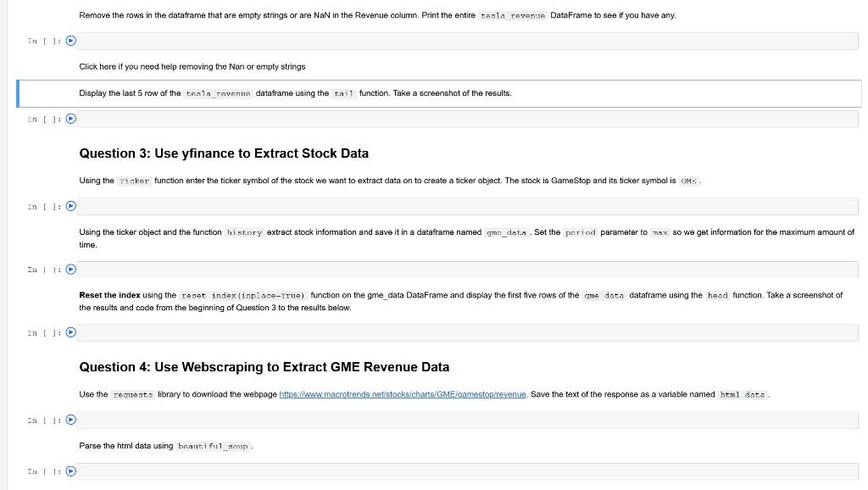
Task: Run the cell below the requests library instruction
Action: [71, 420]
